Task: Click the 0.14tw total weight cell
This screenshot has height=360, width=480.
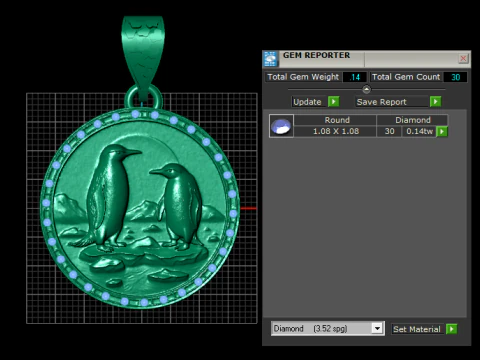Action: 419,131
